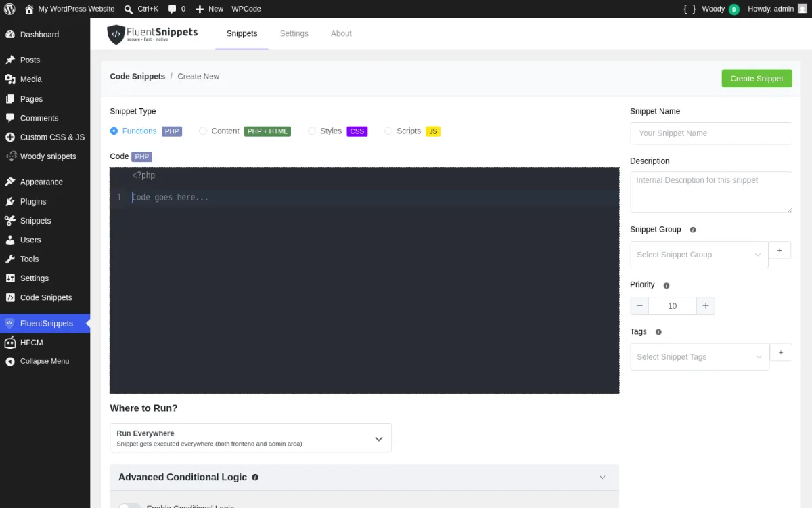Open FluentSnippets in the sidebar menu
Image resolution: width=812 pixels, height=508 pixels.
pos(45,324)
